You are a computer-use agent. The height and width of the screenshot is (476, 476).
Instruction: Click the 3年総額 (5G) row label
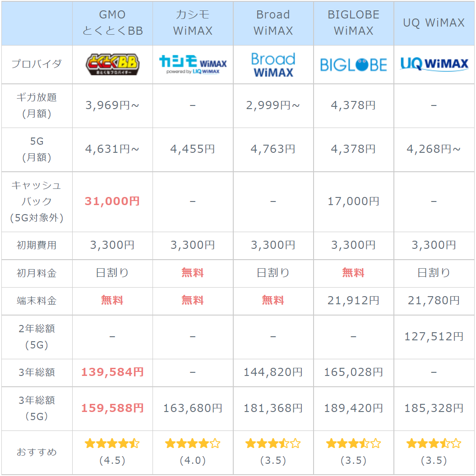click(37, 408)
